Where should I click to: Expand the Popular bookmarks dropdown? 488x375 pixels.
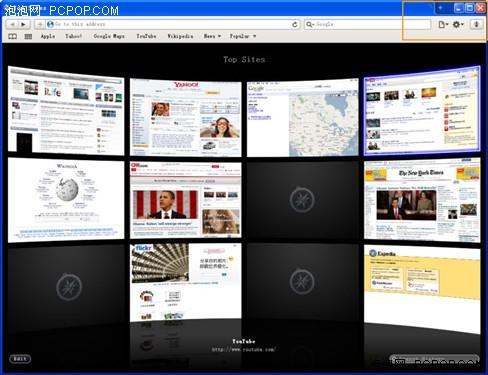click(x=243, y=36)
